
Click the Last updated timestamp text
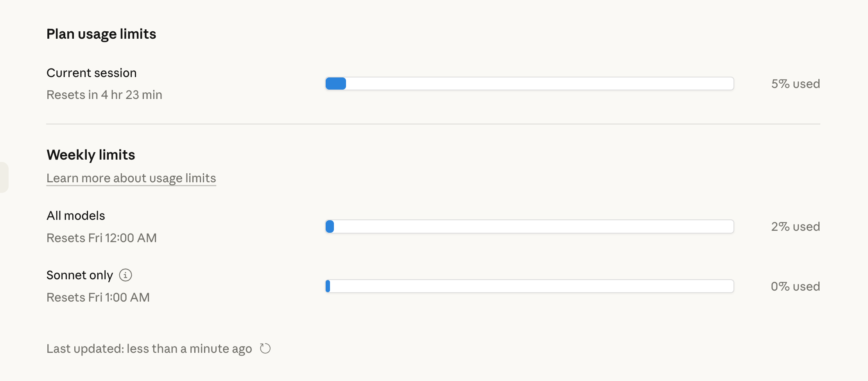click(149, 349)
